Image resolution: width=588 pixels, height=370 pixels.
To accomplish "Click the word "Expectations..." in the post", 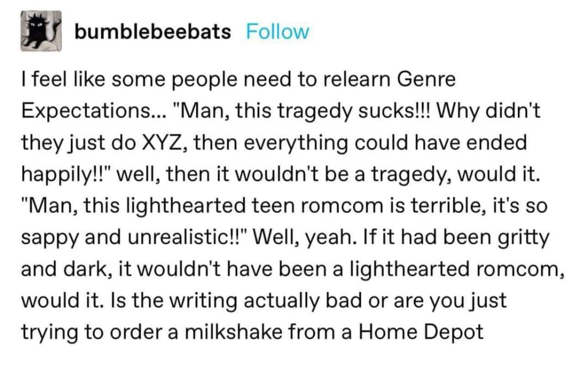I will 94,111.
